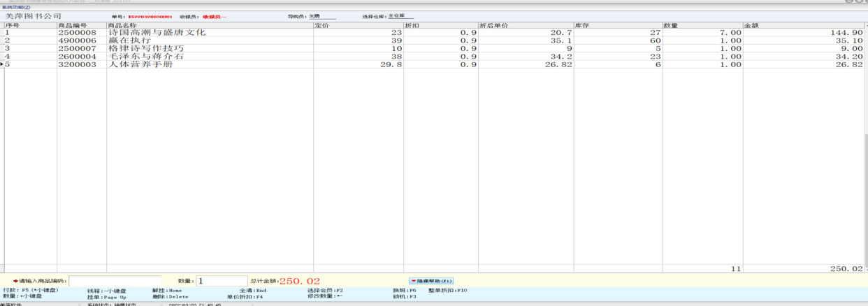This screenshot has height=306, width=868.
Task: Open the 系统功能 menu
Action: point(16,8)
